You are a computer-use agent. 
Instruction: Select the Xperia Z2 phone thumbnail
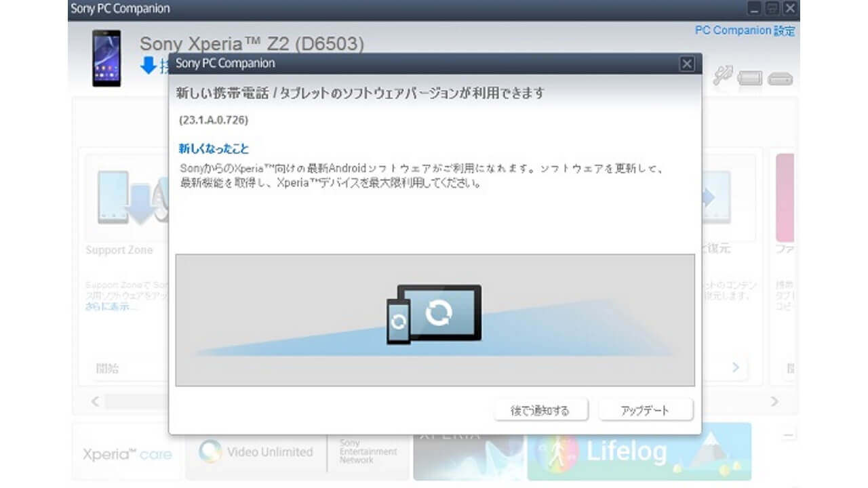[x=106, y=58]
